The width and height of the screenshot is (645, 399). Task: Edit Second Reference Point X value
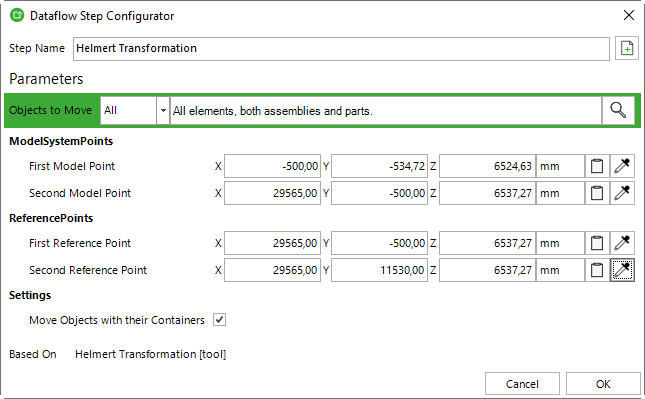point(272,270)
